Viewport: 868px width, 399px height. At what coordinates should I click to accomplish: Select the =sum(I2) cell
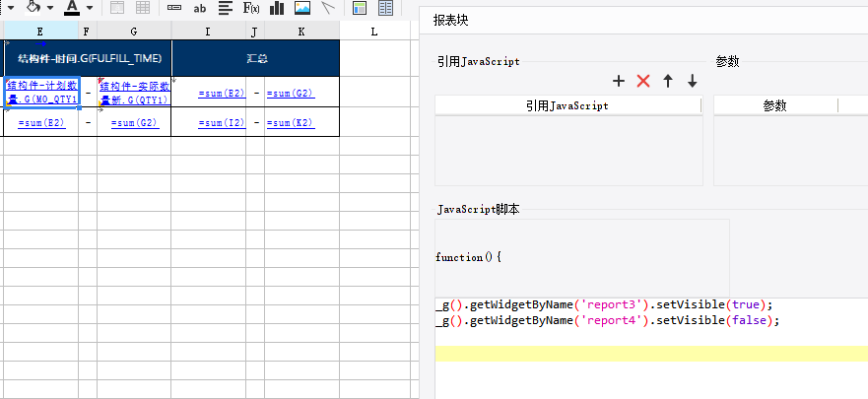click(x=209, y=122)
